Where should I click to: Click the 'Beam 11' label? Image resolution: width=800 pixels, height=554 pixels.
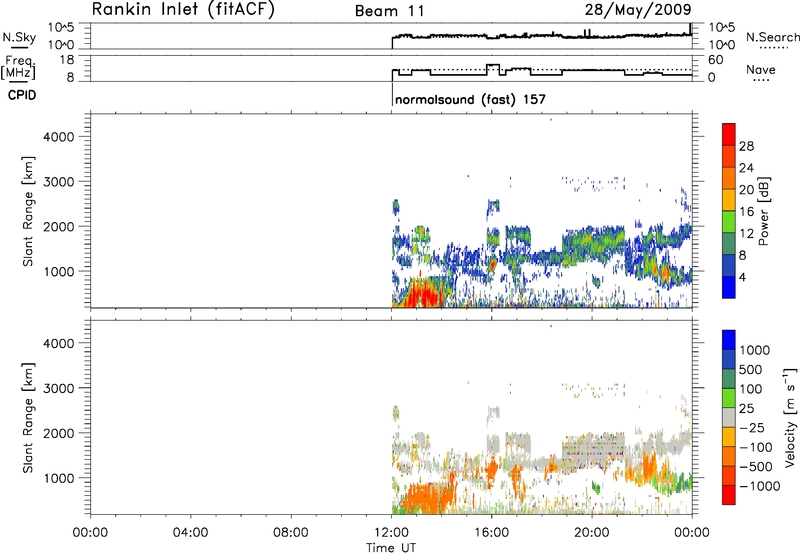click(390, 11)
